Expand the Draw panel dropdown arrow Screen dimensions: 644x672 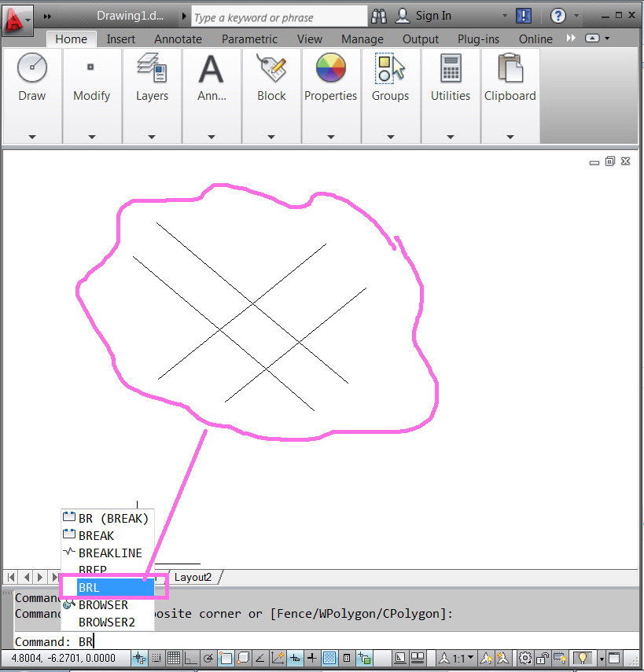pos(32,135)
